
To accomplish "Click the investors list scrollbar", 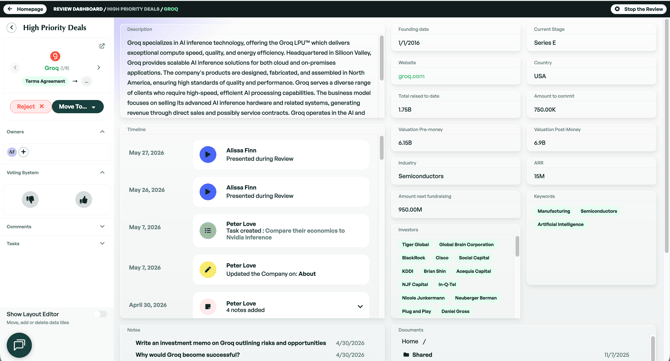I will 517,247.
